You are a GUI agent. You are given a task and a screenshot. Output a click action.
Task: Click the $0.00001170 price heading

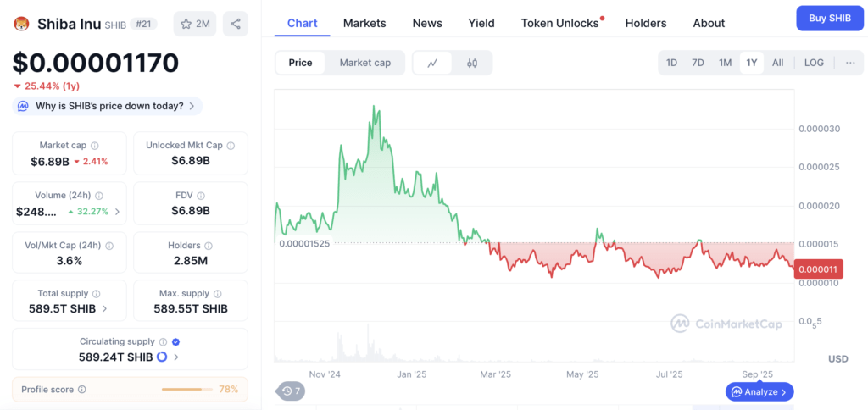[x=96, y=63]
